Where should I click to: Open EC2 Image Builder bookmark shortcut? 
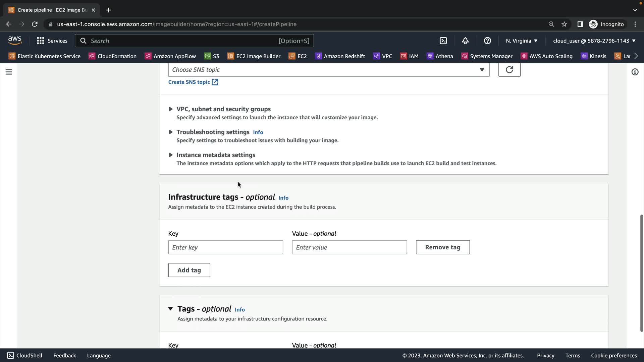(254, 56)
